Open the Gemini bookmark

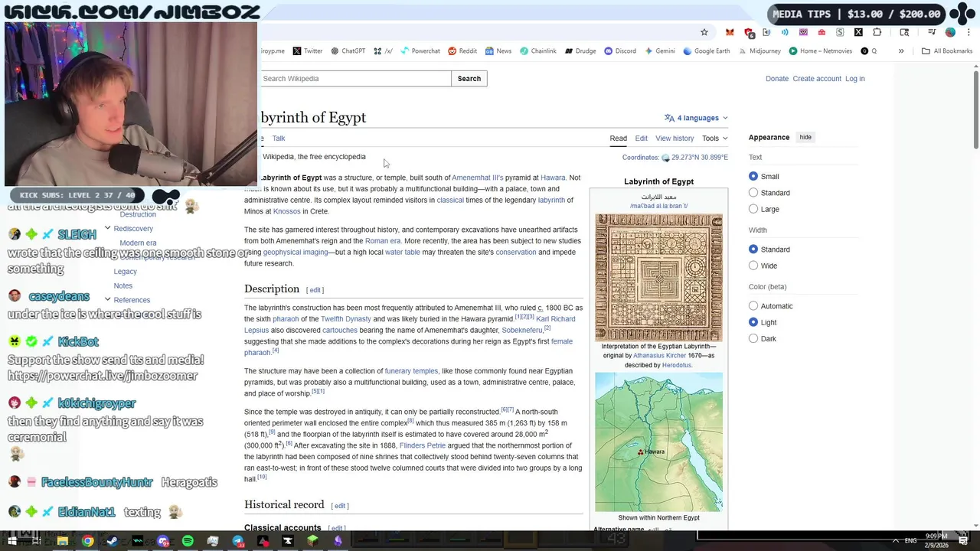point(659,51)
